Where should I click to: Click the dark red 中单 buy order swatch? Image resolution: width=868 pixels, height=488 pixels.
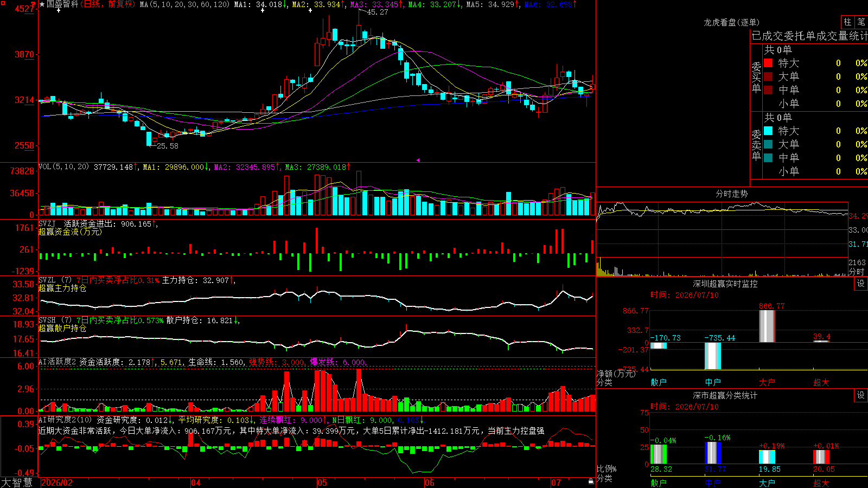768,90
